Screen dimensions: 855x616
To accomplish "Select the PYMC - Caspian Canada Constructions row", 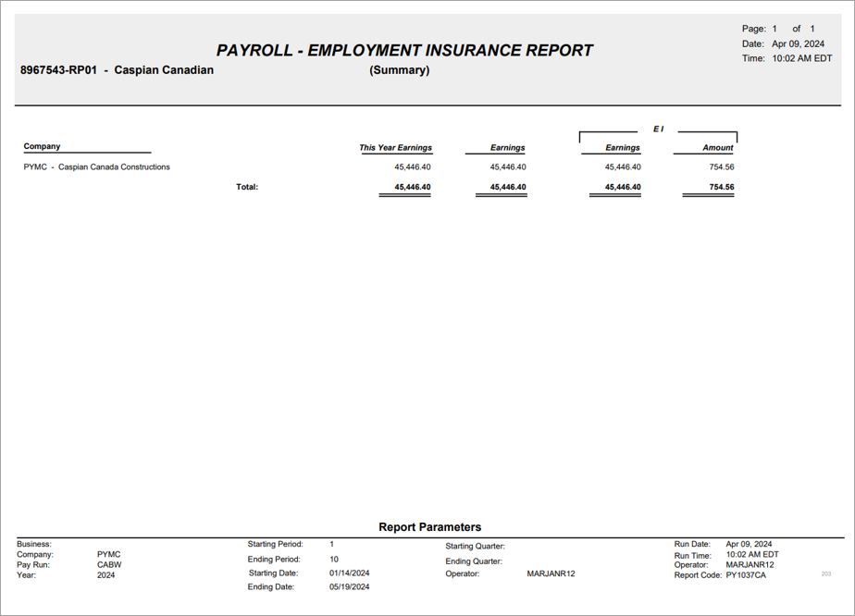I will 378,166.
